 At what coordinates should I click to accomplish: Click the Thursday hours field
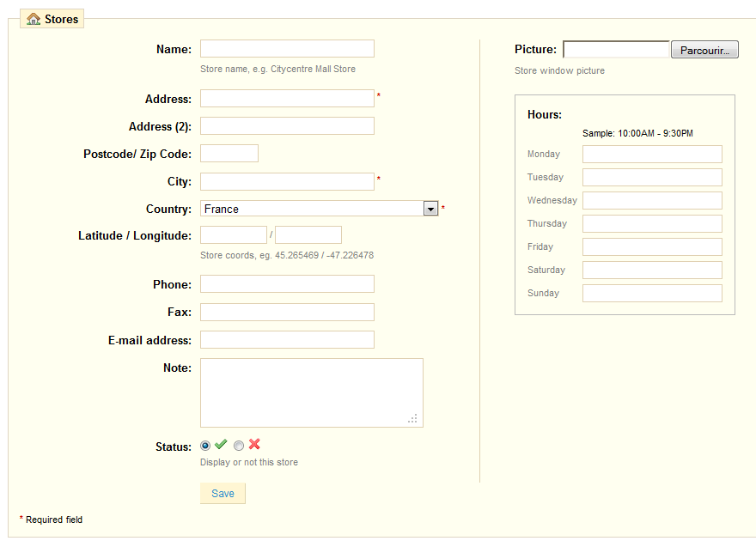coord(652,223)
